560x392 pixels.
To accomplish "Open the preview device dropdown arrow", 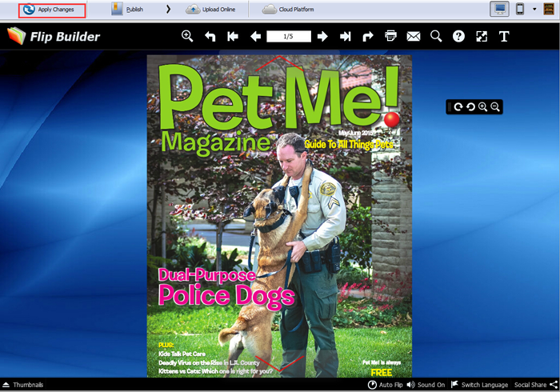I will [534, 10].
